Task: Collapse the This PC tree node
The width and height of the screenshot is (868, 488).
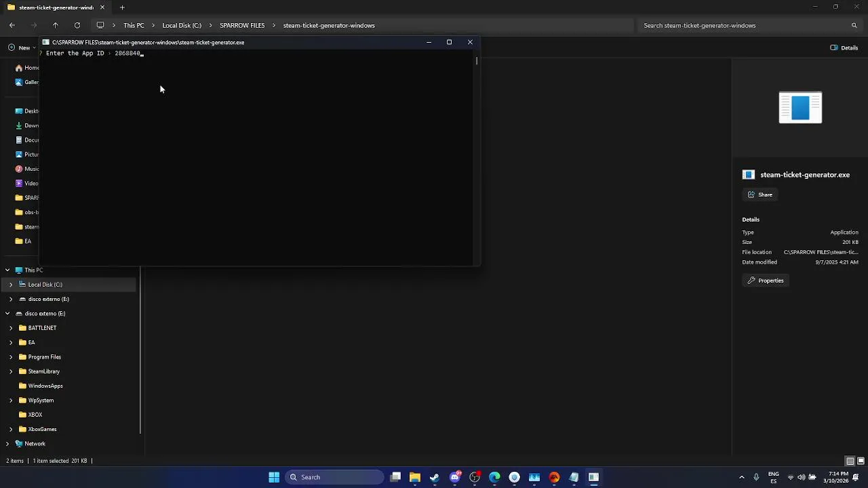Action: tap(7, 270)
